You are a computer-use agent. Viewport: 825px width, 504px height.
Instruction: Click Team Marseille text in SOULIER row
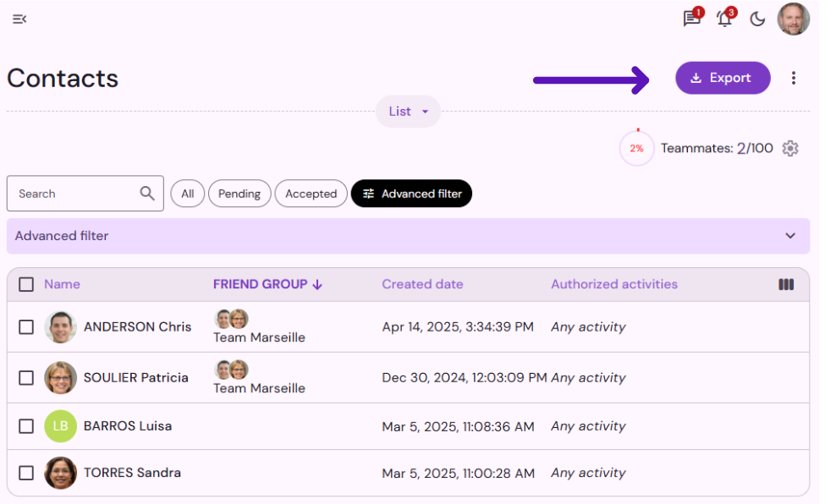260,388
